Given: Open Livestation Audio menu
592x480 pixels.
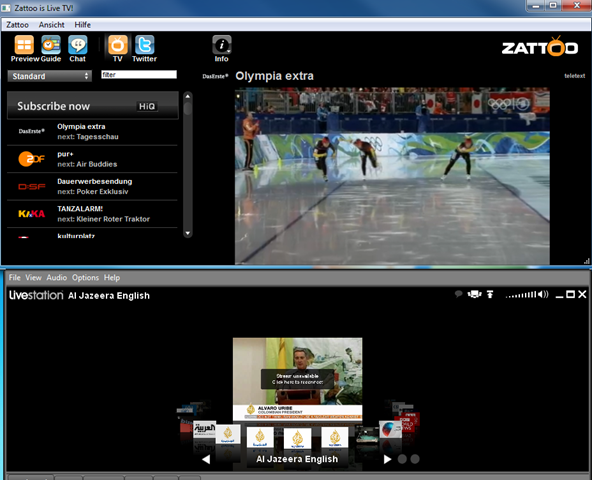Looking at the screenshot, I should [x=57, y=278].
